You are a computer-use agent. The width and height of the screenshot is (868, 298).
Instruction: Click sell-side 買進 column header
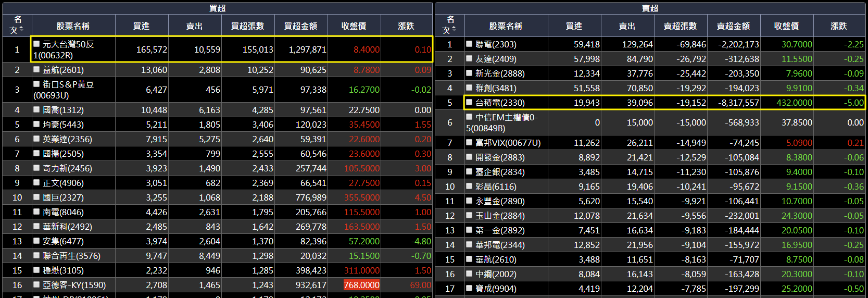point(574,26)
